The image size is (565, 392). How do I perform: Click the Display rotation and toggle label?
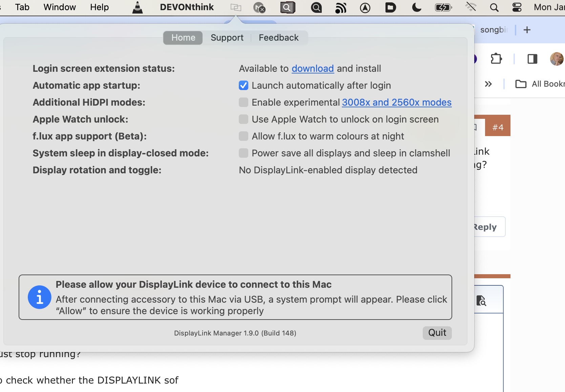tap(97, 170)
